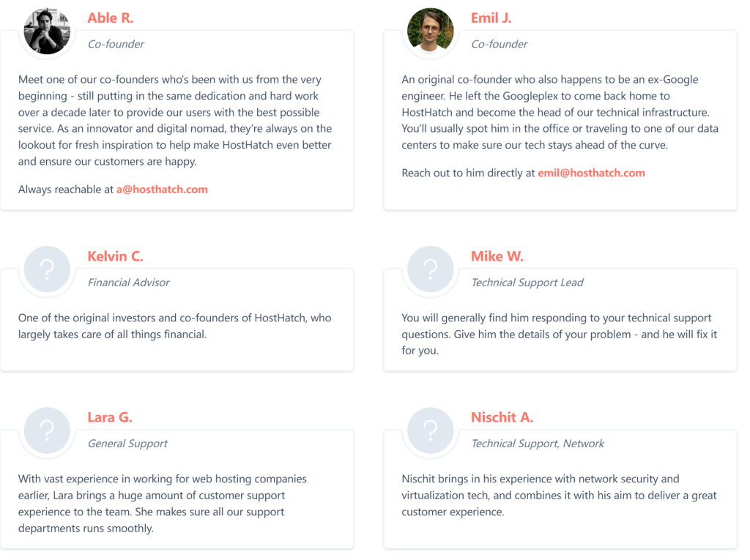
Task: Select the Able R. name heading
Action: [111, 18]
